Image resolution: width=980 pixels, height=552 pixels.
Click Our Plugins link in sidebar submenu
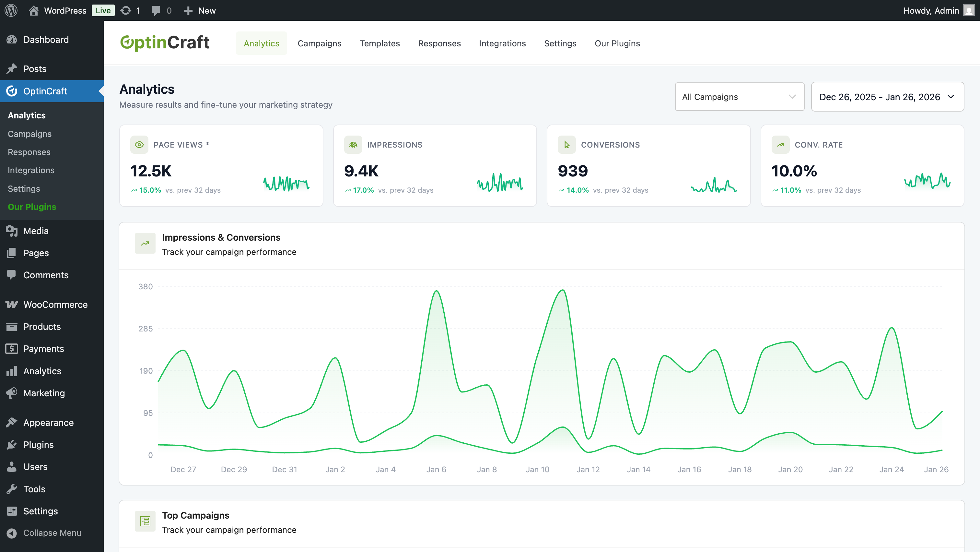click(32, 207)
